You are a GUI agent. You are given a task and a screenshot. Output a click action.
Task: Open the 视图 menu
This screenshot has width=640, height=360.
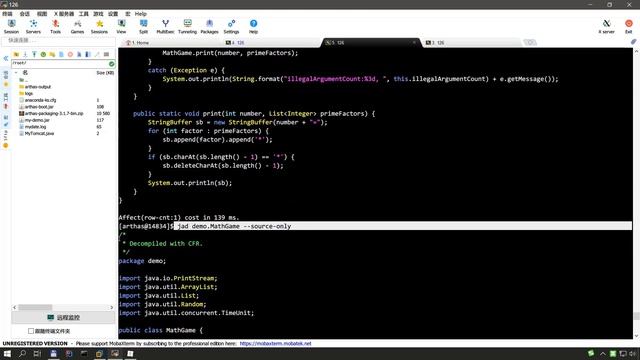pos(42,14)
